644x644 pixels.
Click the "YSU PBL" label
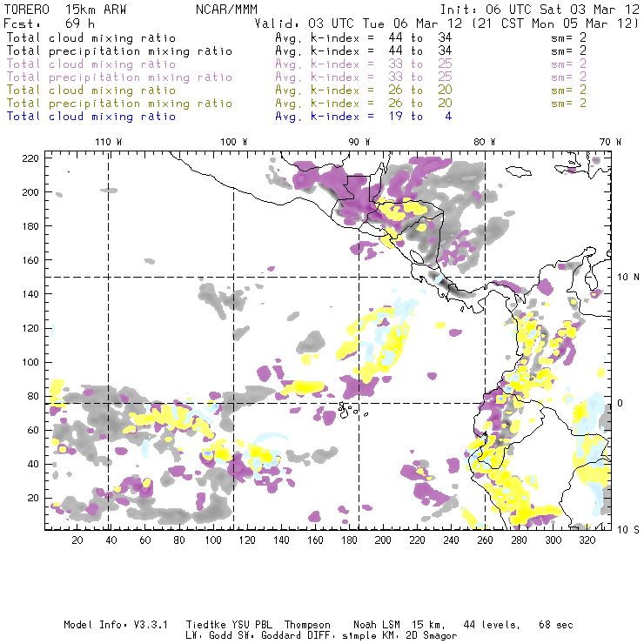(x=252, y=625)
